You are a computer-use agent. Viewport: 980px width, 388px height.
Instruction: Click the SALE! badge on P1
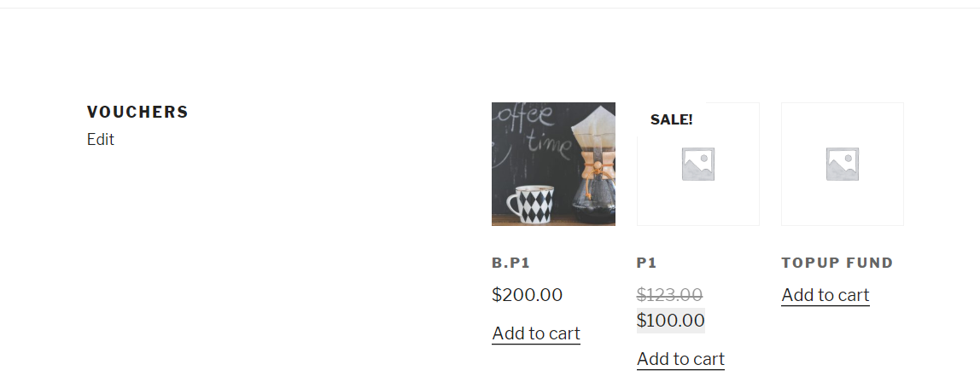tap(671, 119)
